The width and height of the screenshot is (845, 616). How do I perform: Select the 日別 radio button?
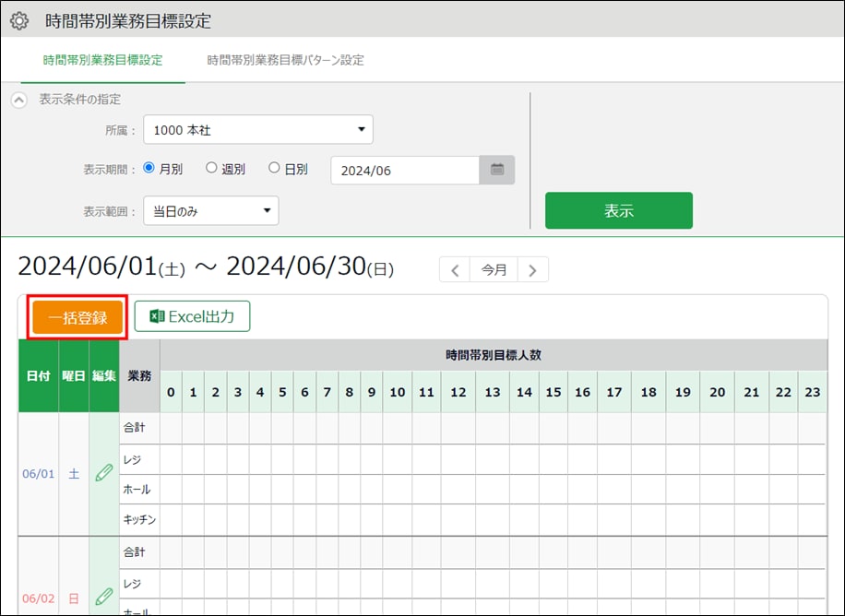click(274, 169)
